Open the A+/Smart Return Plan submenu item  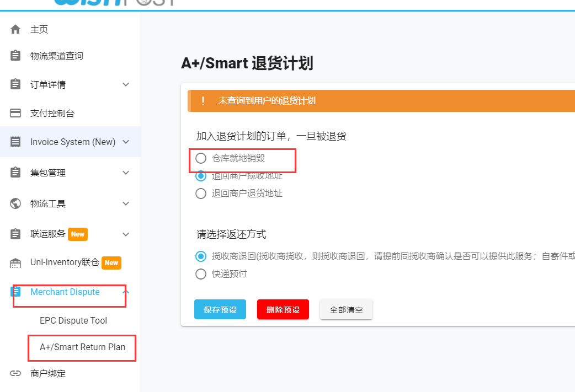coord(83,347)
